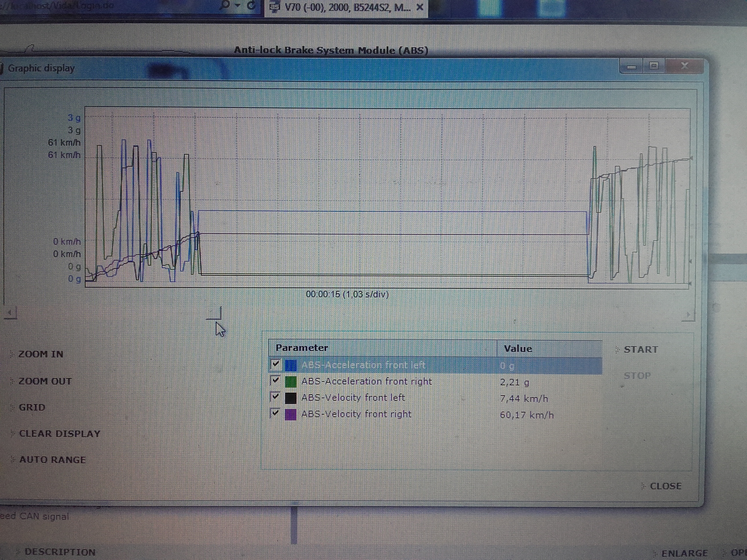Maximize the Graphic display window
The width and height of the screenshot is (747, 560).
pyautogui.click(x=654, y=66)
